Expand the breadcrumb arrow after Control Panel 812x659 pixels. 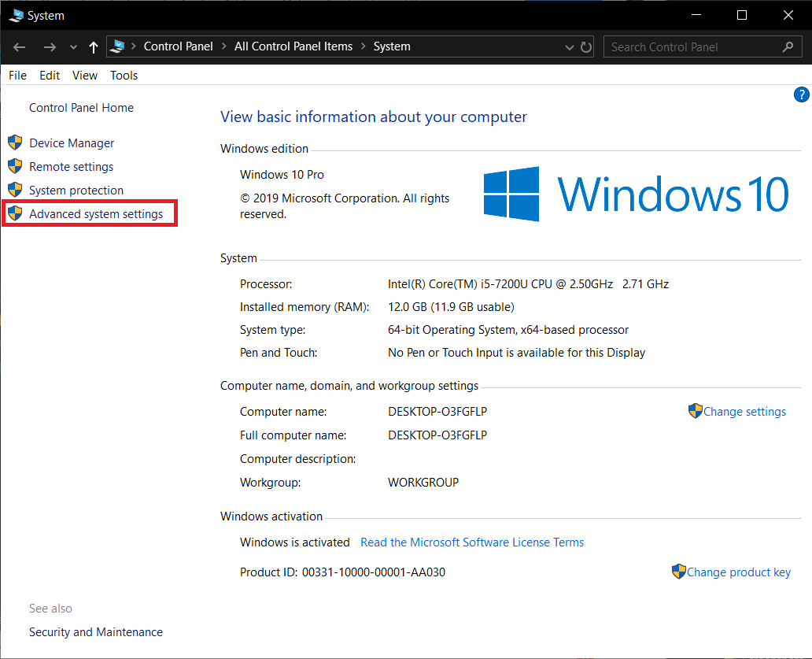coord(223,46)
